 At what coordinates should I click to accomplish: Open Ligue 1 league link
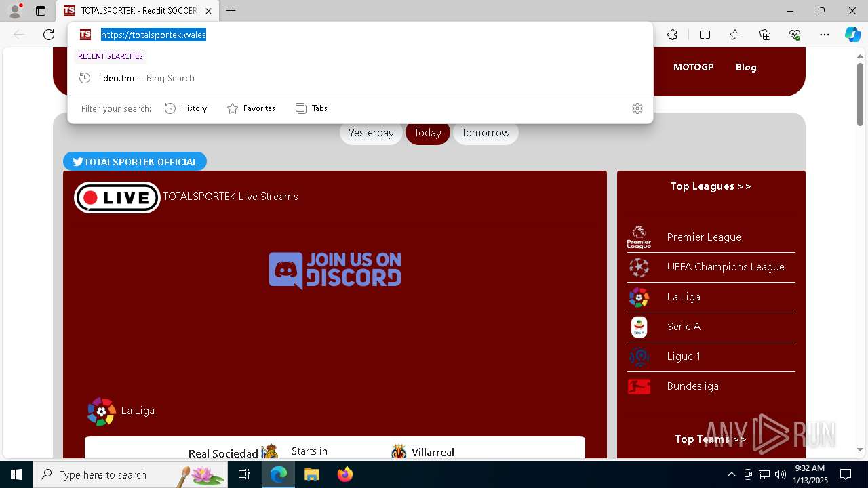click(684, 357)
